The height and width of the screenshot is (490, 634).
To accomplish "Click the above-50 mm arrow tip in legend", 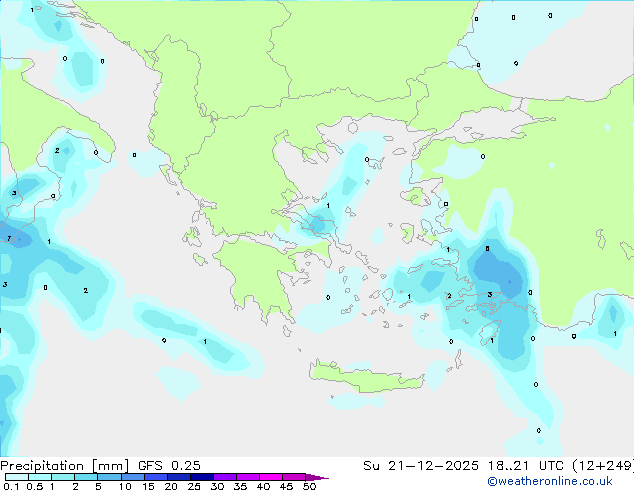I will (x=317, y=477).
